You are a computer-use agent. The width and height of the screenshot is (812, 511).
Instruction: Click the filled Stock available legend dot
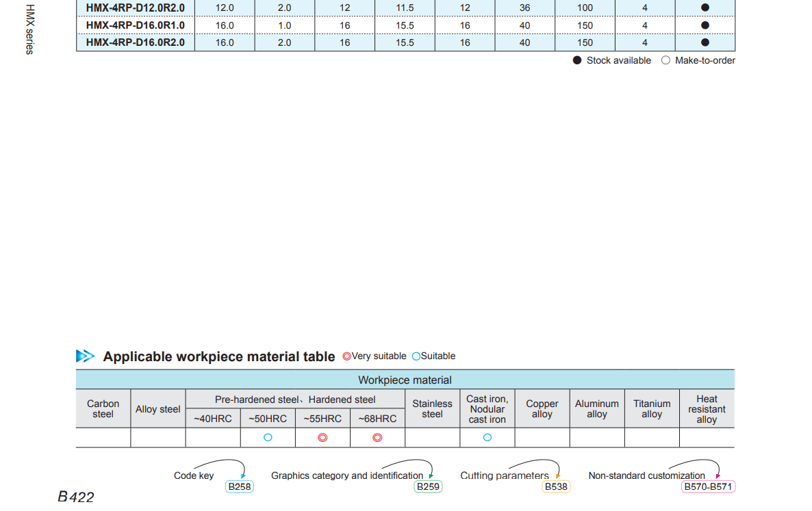click(x=577, y=60)
